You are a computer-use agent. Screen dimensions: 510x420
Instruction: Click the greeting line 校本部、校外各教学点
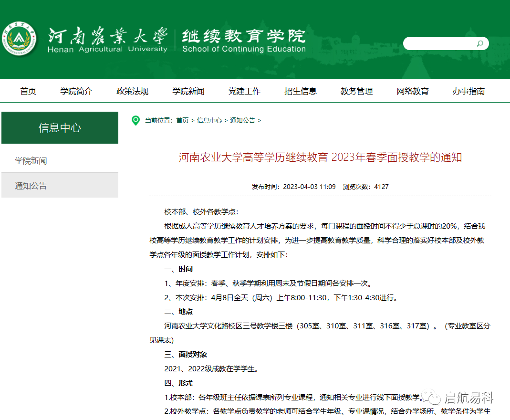click(x=202, y=212)
